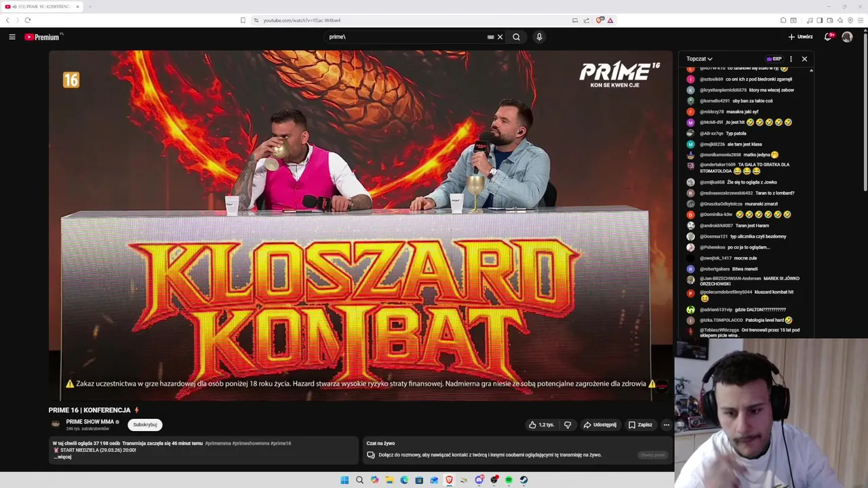Open the Windows Start button

tap(344, 480)
